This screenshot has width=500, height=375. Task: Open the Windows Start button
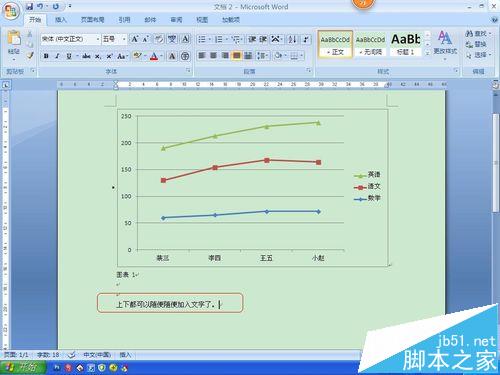point(23,367)
